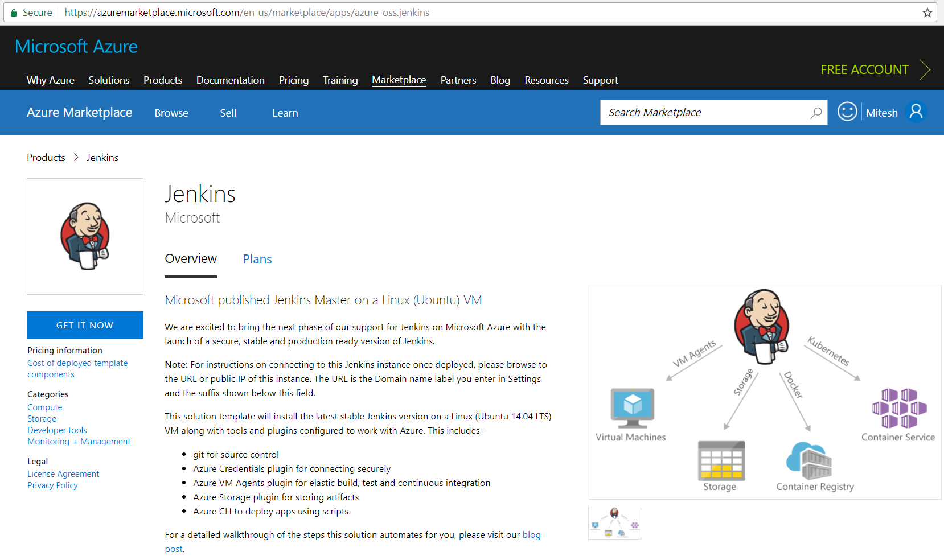944x560 pixels.
Task: Open Learn in the Marketplace bar
Action: pos(285,113)
